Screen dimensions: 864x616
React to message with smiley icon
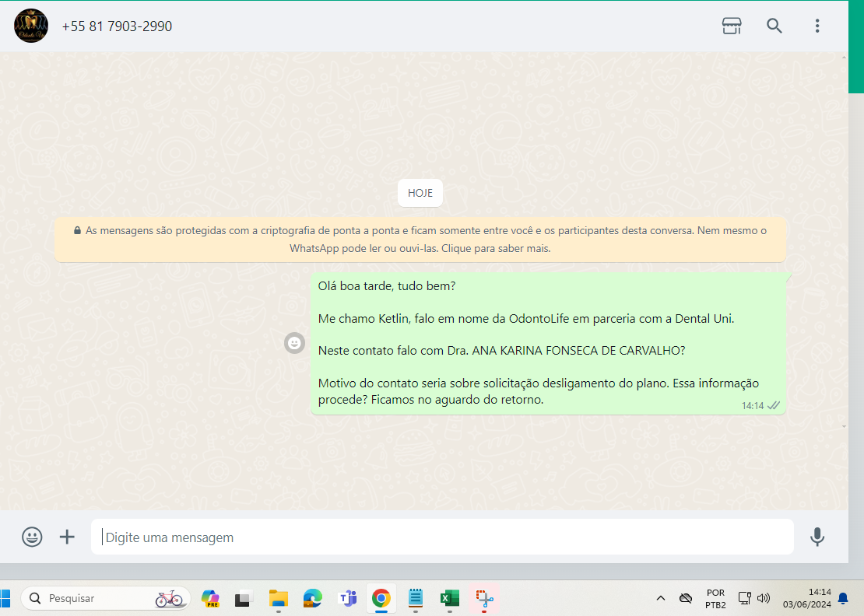(x=294, y=343)
